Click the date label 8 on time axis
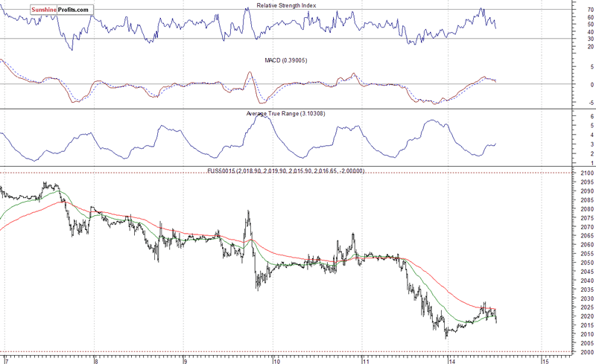The image size is (596, 364). (96, 361)
